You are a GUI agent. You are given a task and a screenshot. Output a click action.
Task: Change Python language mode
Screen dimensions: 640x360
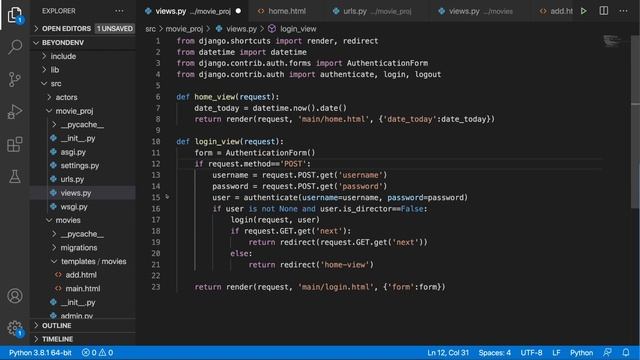(581, 353)
